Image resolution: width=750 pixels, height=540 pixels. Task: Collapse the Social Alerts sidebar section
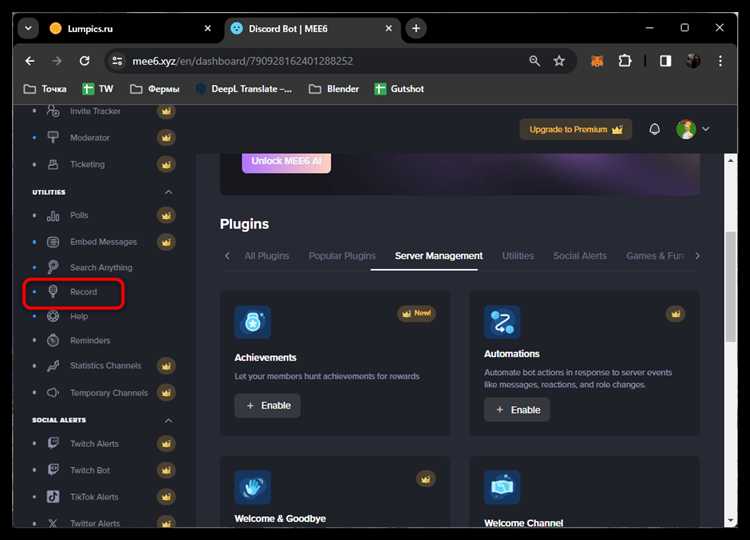click(168, 420)
